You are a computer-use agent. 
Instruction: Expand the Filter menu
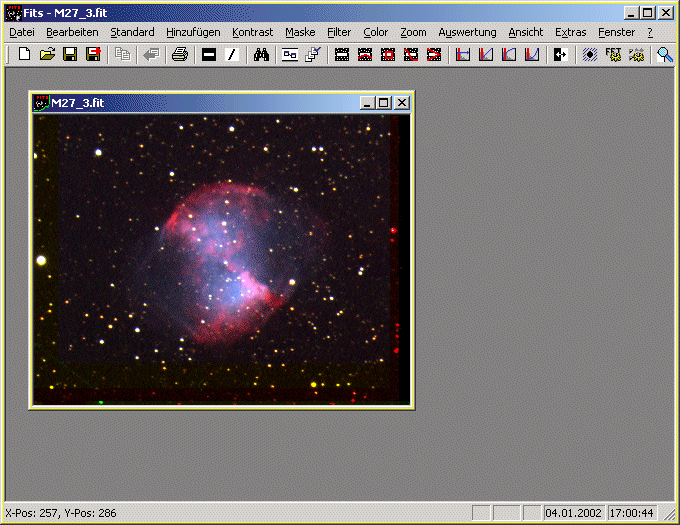point(339,32)
